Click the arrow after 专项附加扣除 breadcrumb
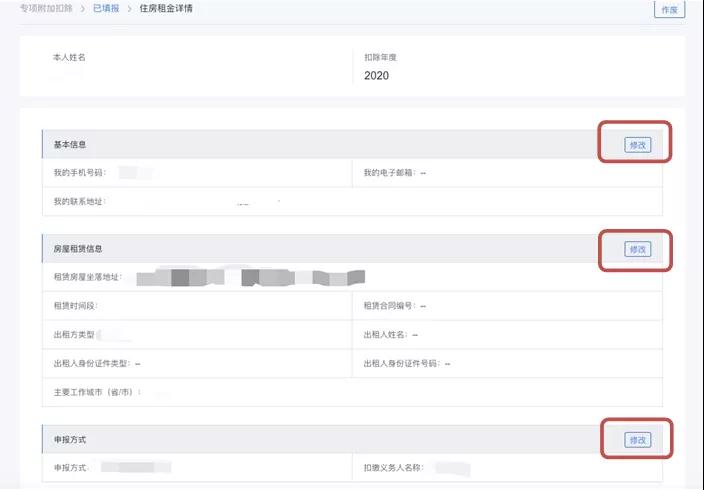Screen dimensions: 704x490 83,8
